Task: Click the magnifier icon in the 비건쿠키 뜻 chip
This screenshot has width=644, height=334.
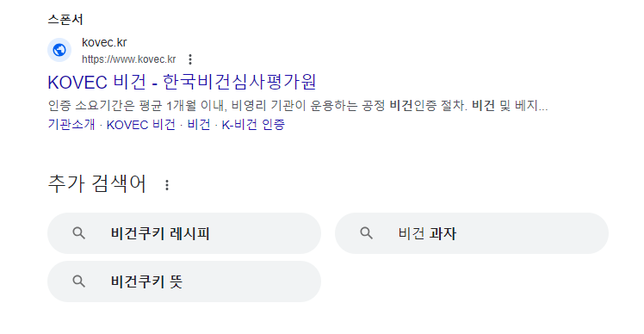Action: pos(79,281)
